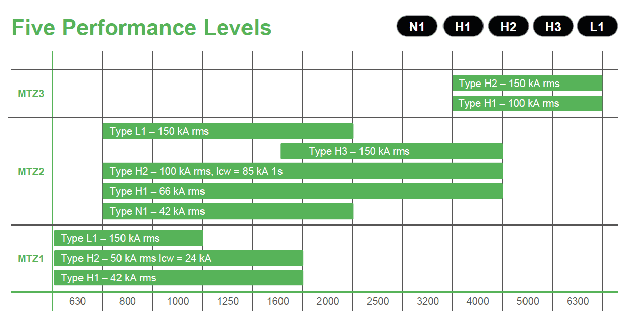Click the Type H2 – 50 kA rms bar
Screen dimensions: 644x331
(178, 258)
